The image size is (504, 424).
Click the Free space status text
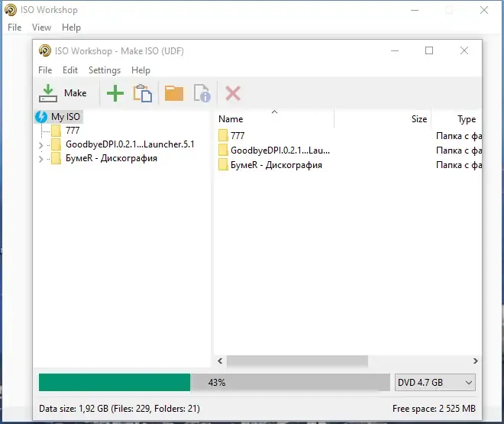434,409
